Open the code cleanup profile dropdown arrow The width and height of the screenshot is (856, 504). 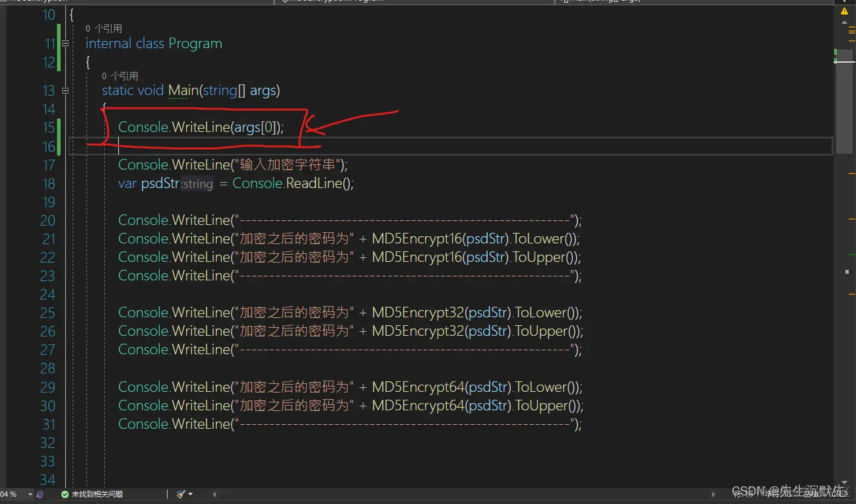(x=191, y=494)
